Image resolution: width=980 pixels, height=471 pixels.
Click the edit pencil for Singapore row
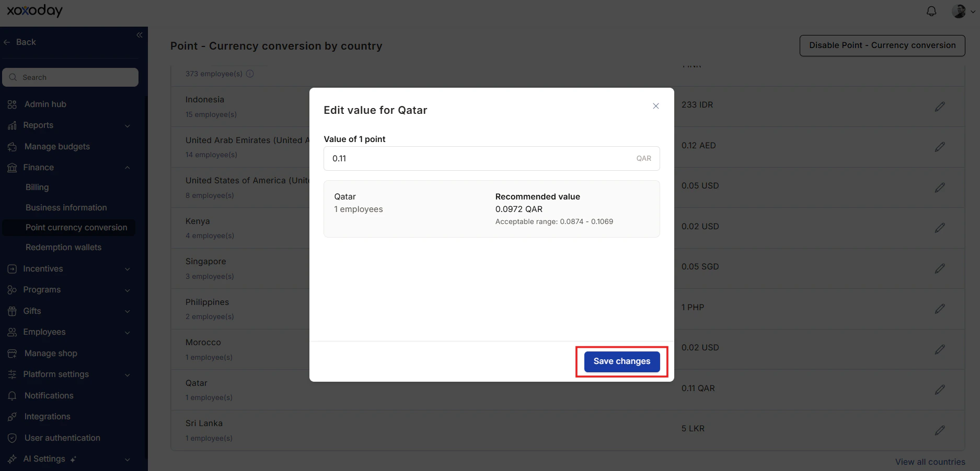click(x=940, y=268)
